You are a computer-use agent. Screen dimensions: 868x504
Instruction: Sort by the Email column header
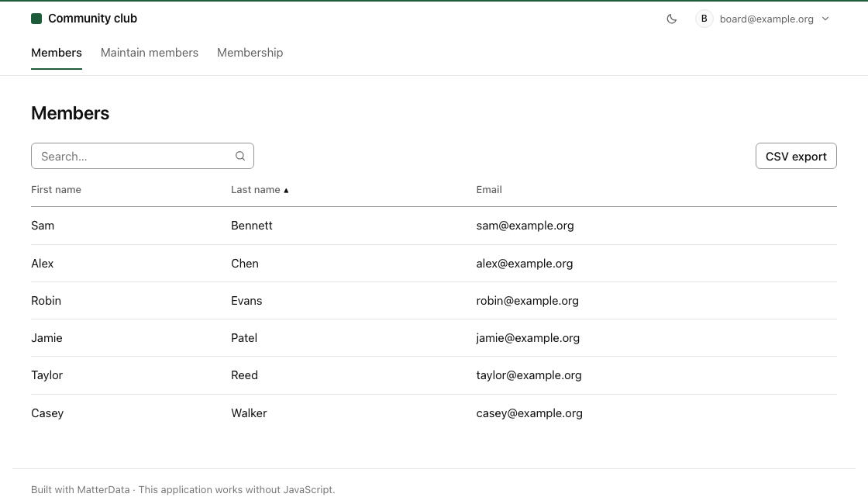tap(489, 190)
